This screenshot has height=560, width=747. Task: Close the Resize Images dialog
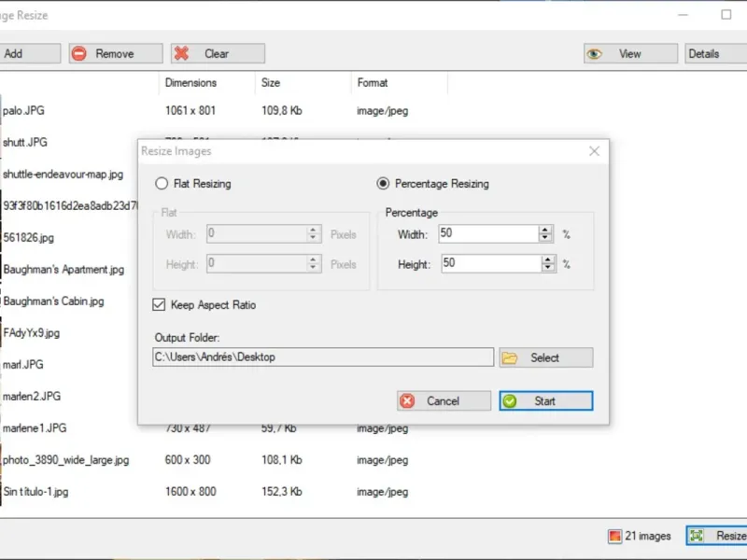[594, 151]
